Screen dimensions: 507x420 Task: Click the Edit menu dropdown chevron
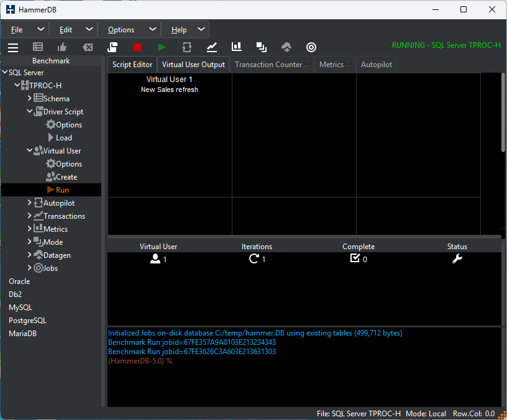[89, 29]
